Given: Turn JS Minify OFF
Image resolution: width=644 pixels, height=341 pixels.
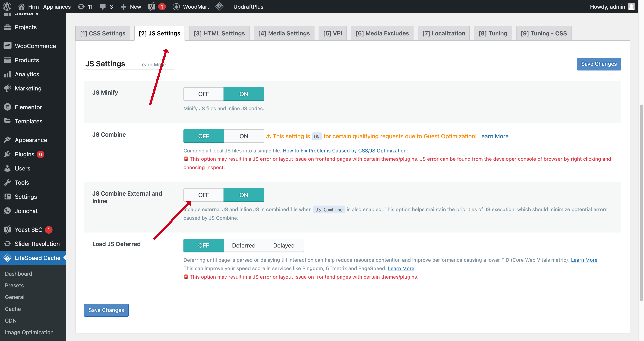Looking at the screenshot, I should tap(204, 94).
